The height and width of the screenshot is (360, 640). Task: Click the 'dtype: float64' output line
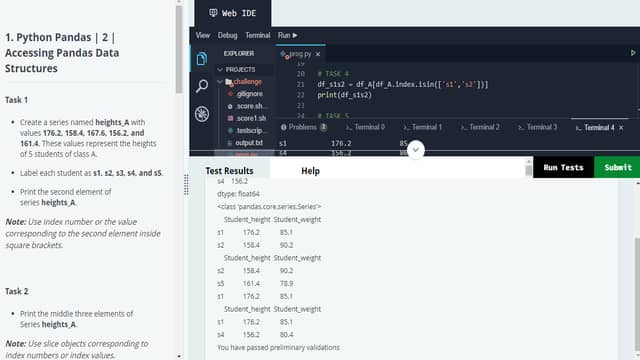(x=238, y=194)
